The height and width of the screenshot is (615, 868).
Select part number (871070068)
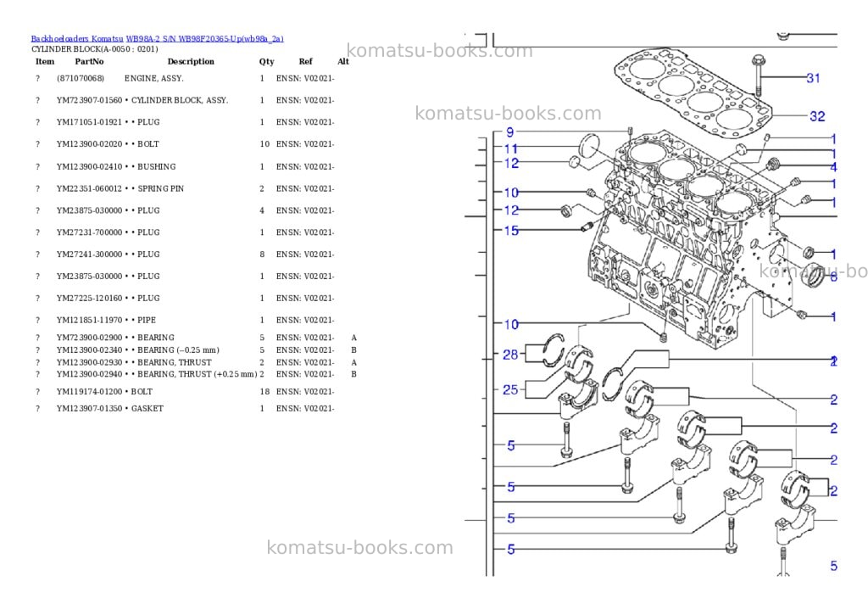tap(81, 78)
